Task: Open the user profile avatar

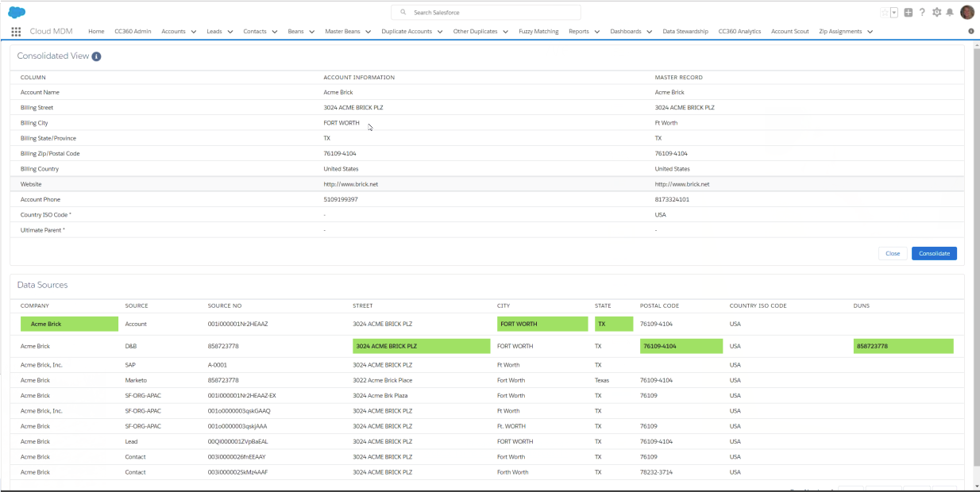Action: coord(966,12)
